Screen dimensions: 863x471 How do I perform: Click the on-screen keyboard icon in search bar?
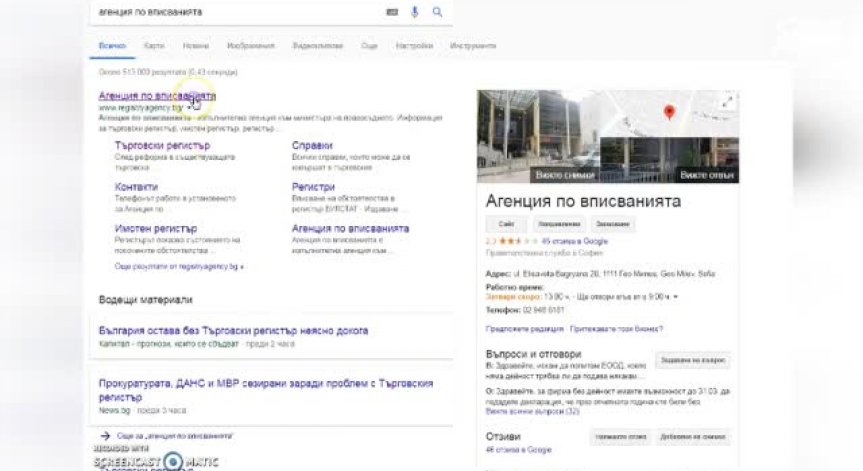392,12
